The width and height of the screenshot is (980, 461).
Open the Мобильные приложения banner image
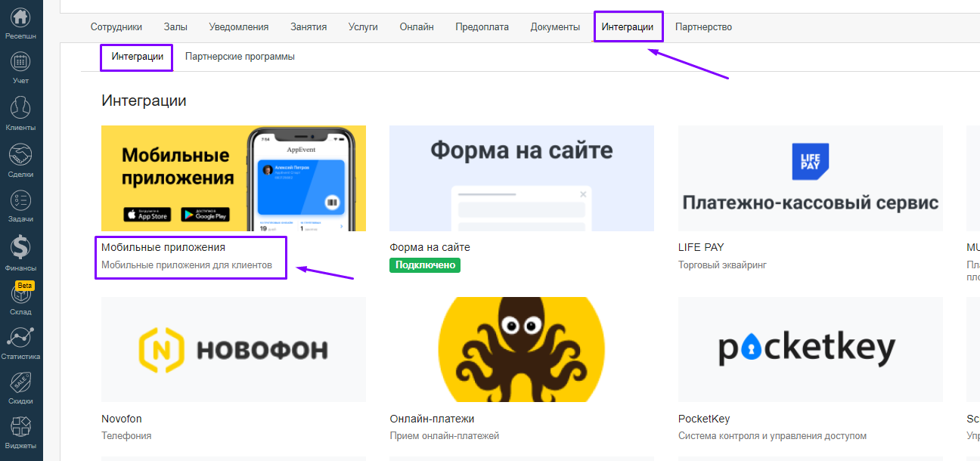pos(234,178)
